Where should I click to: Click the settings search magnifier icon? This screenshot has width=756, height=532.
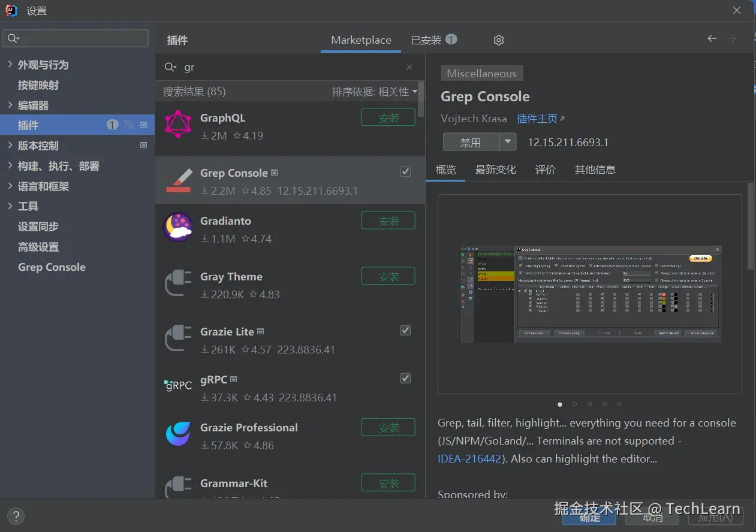point(13,38)
